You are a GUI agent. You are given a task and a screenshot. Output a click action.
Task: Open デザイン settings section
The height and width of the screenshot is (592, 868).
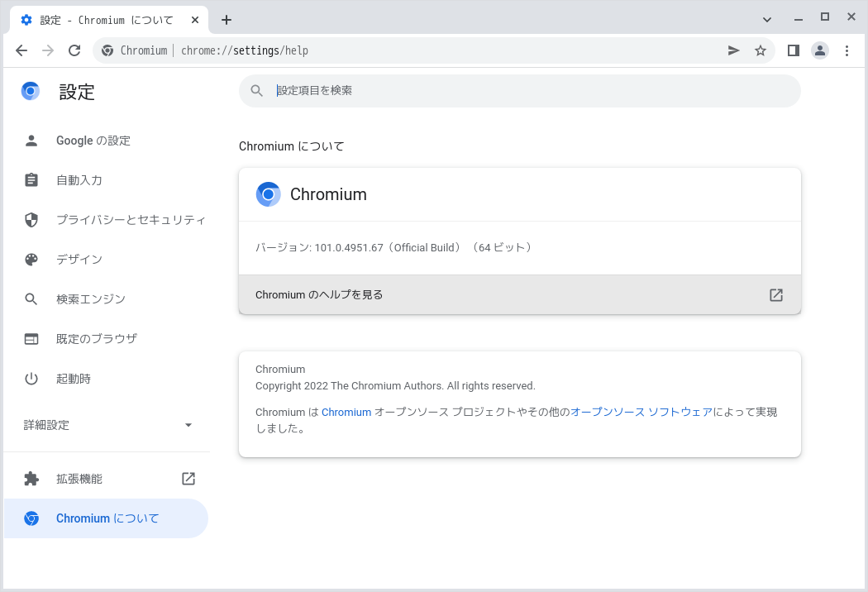106,260
